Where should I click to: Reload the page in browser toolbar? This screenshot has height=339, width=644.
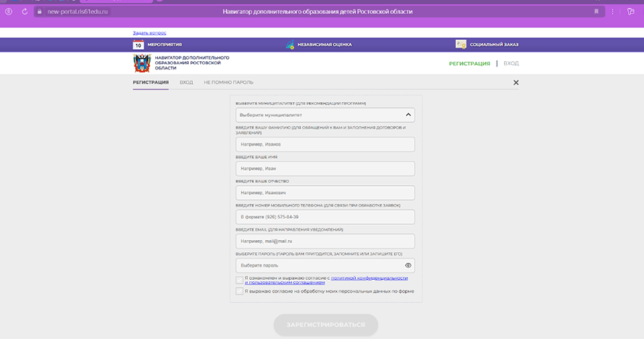coord(25,11)
